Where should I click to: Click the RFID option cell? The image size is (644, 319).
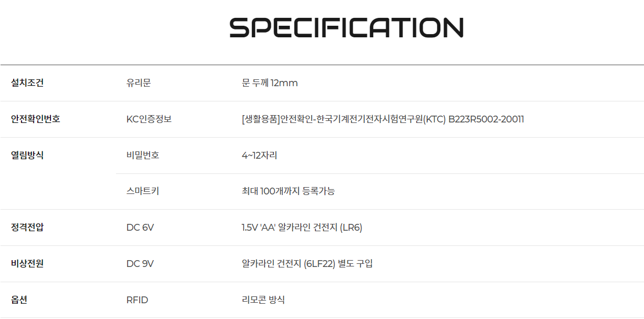(x=138, y=300)
